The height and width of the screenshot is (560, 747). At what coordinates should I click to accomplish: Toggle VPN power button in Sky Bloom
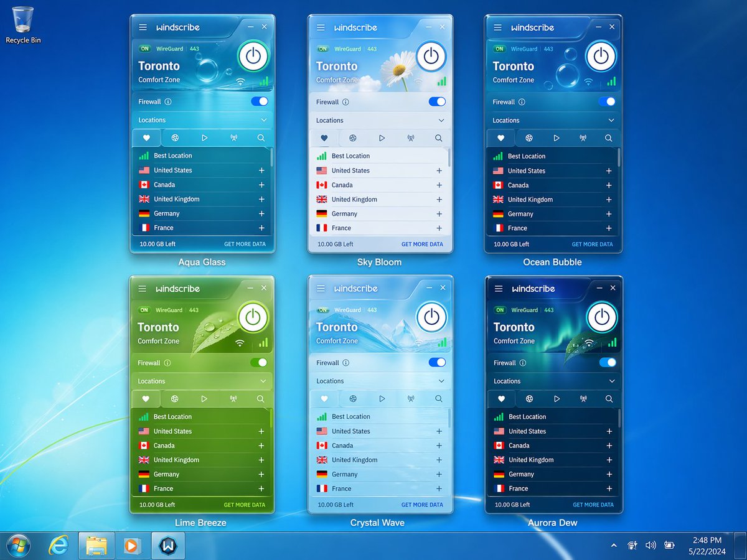pos(431,57)
